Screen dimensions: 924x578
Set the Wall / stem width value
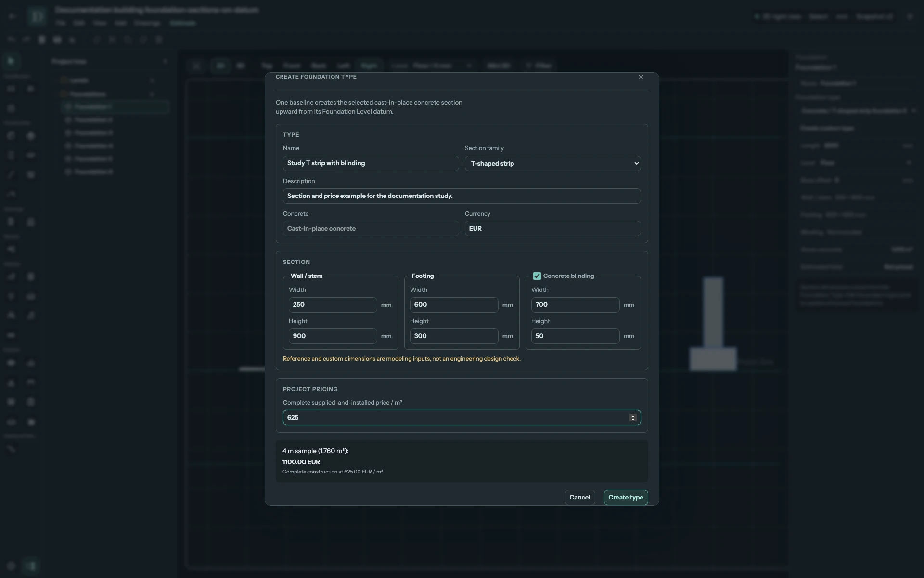tap(333, 305)
